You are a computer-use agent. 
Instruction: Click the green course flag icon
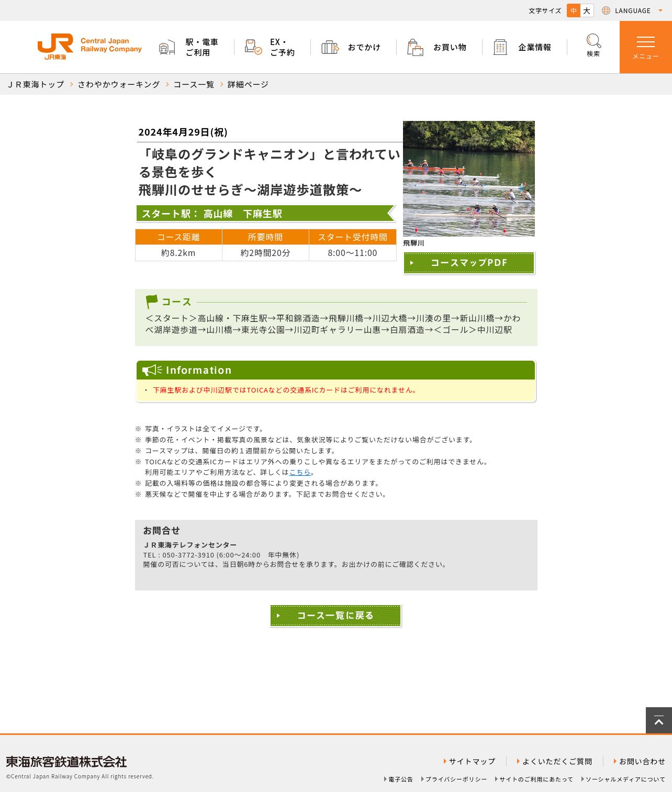(152, 302)
